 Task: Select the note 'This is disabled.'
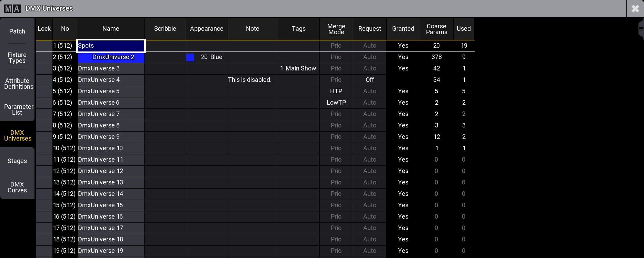pos(250,80)
